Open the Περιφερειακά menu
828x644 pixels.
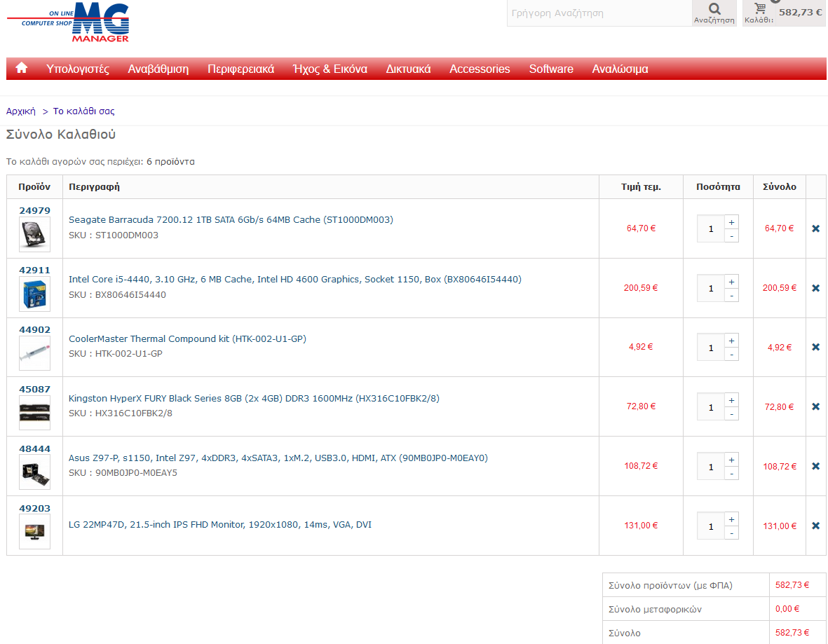tap(240, 69)
